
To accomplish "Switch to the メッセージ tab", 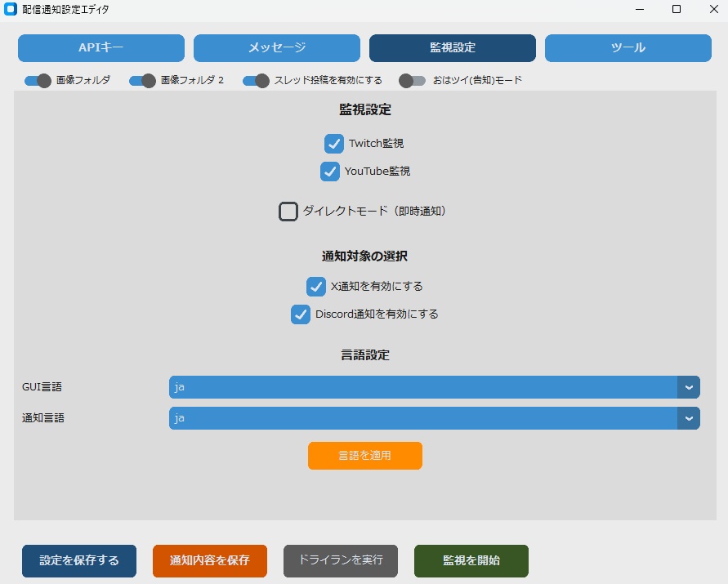I will click(277, 48).
